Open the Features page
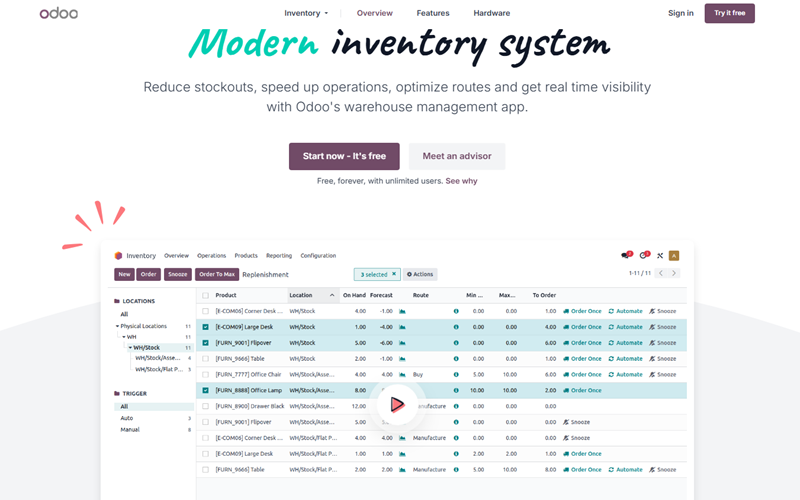This screenshot has height=500, width=800. [x=433, y=13]
